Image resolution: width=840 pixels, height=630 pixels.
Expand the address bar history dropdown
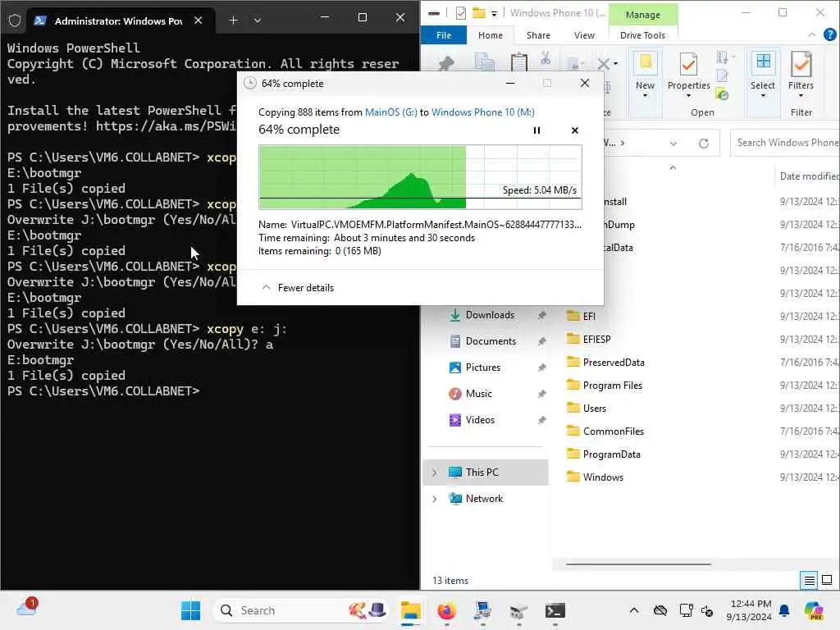tap(673, 143)
